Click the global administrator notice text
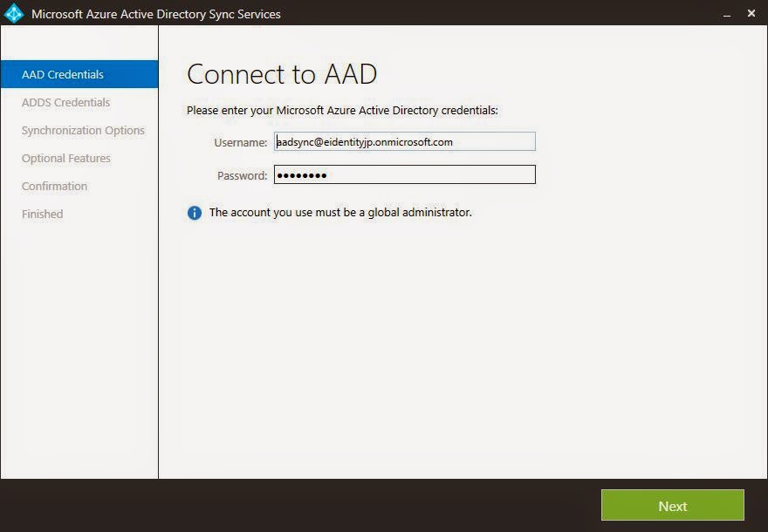The width and height of the screenshot is (768, 532). click(x=339, y=212)
